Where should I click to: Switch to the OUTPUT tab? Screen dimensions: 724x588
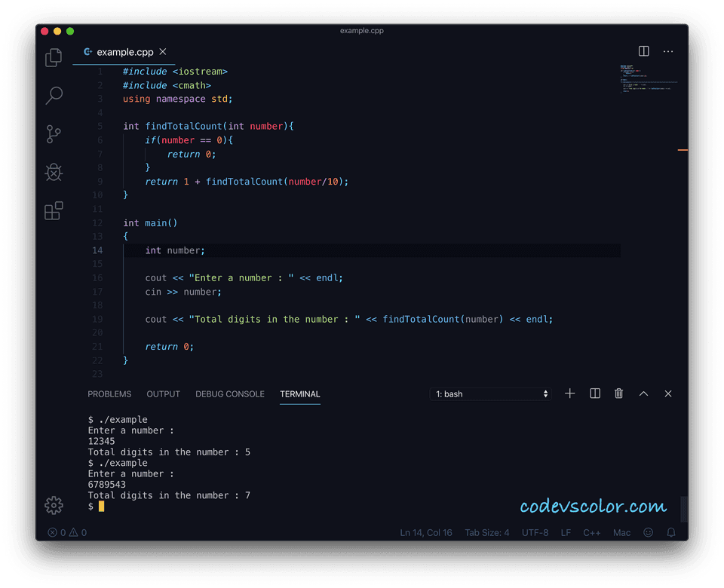(163, 394)
